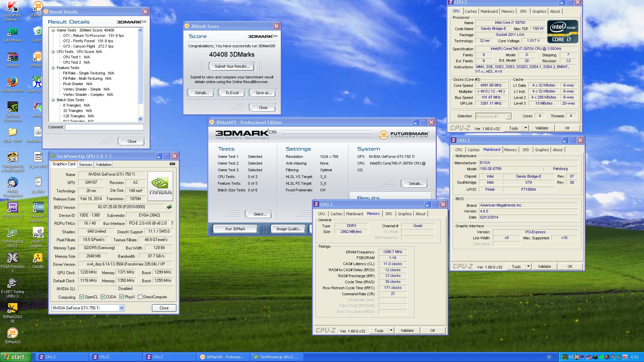Toggle the PhysX checkbox in GPU-Z
The image size is (644, 362).
click(121, 297)
